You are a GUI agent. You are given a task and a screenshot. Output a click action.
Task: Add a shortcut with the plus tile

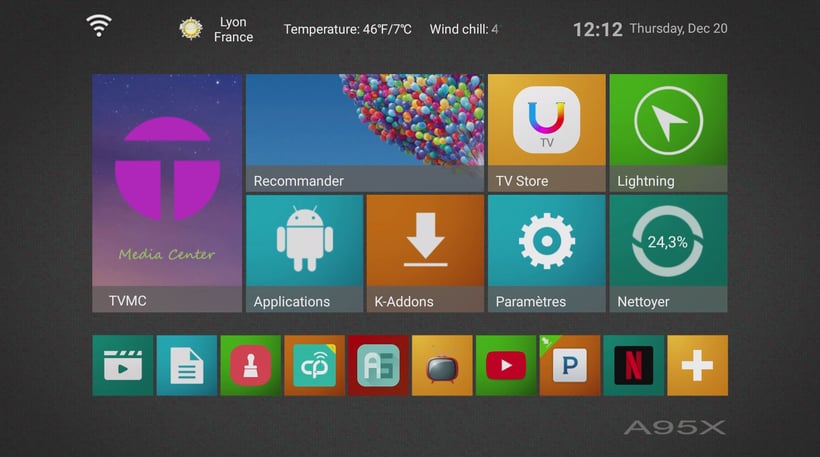click(697, 365)
